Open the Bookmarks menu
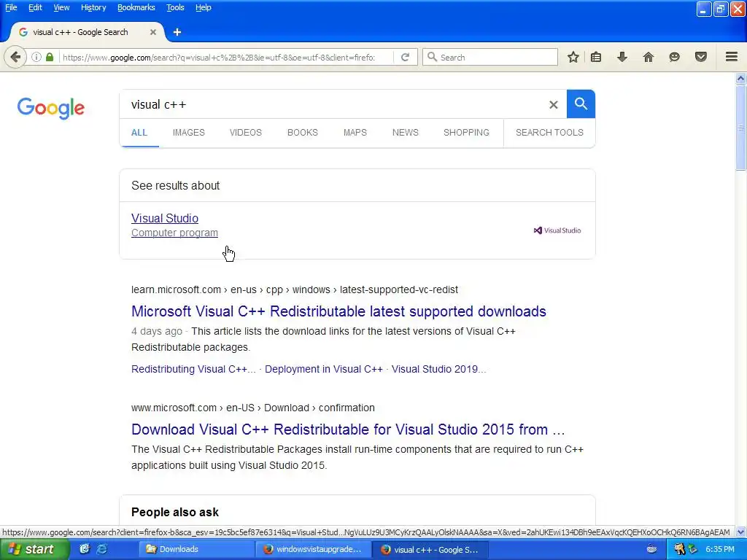 (x=136, y=7)
